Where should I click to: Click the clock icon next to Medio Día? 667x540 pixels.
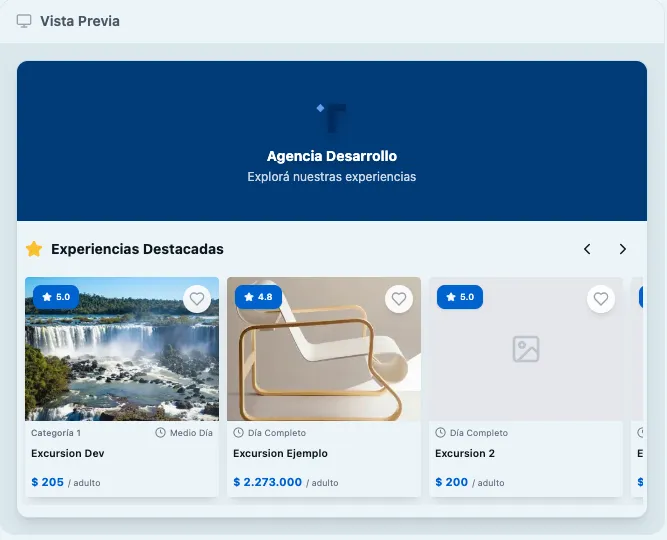(x=160, y=433)
